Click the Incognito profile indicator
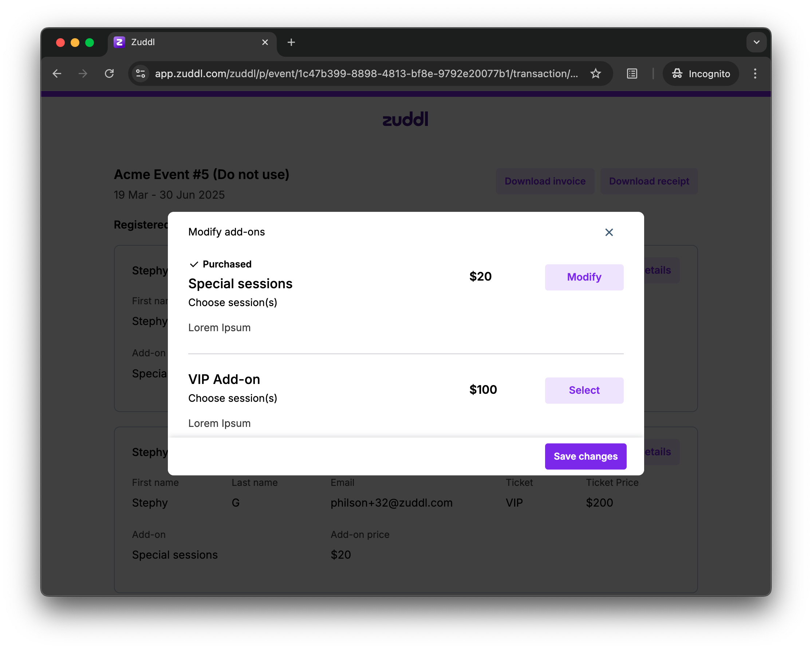Screen dimensions: 812x650 (701, 74)
